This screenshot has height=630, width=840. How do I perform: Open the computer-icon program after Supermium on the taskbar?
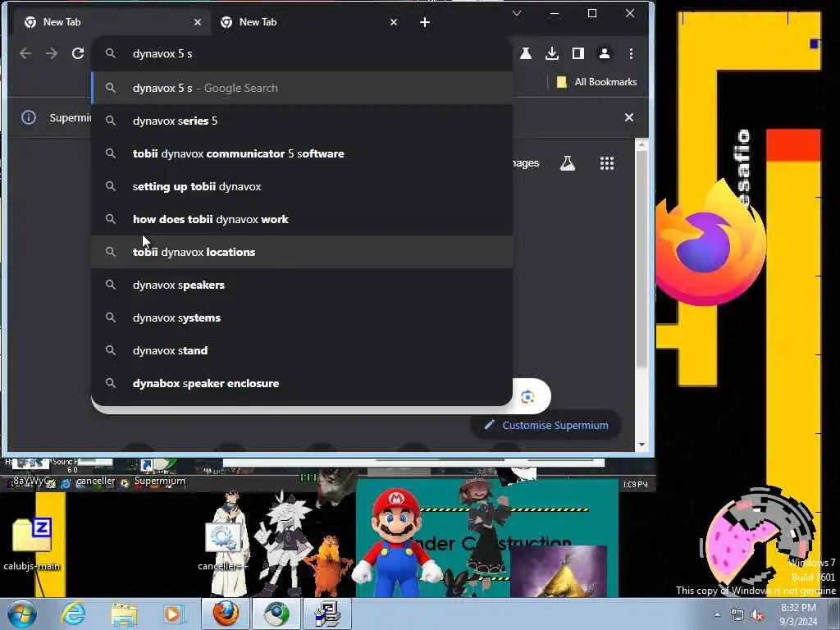(327, 614)
